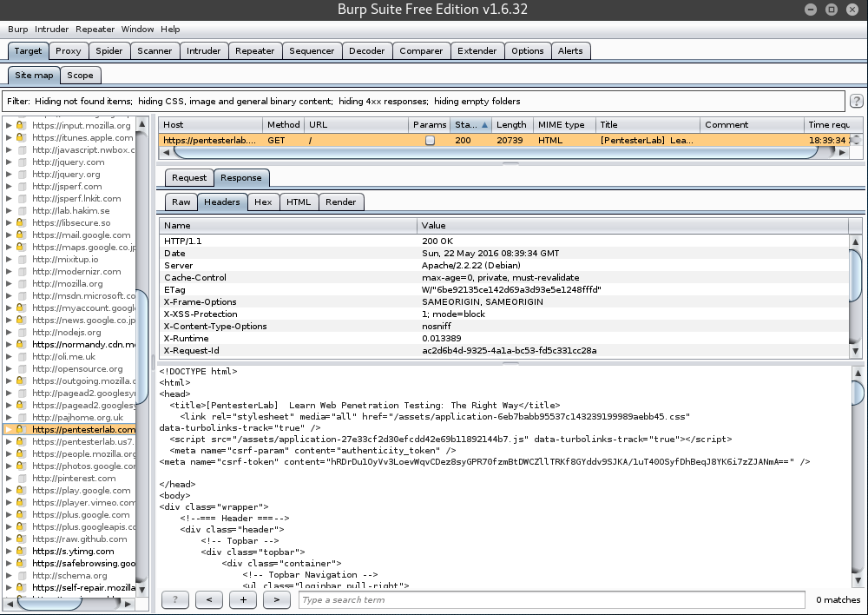This screenshot has width=868, height=615.
Task: Select the X-Runtime header row
Action: [x=503, y=339]
